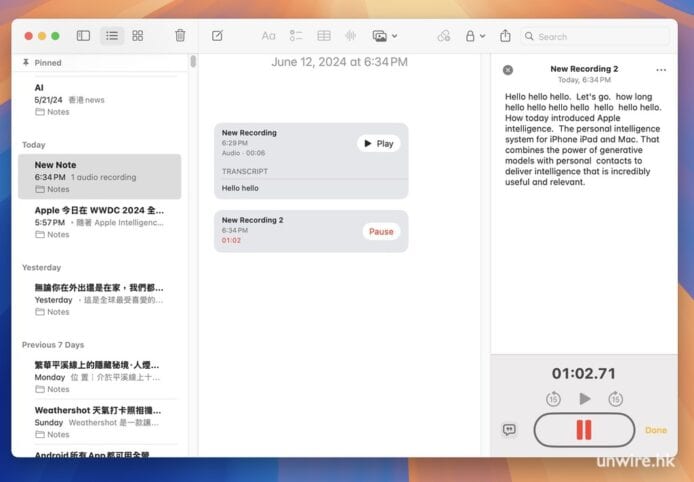Open the Aa text format options
This screenshot has width=694, height=482.
point(268,36)
